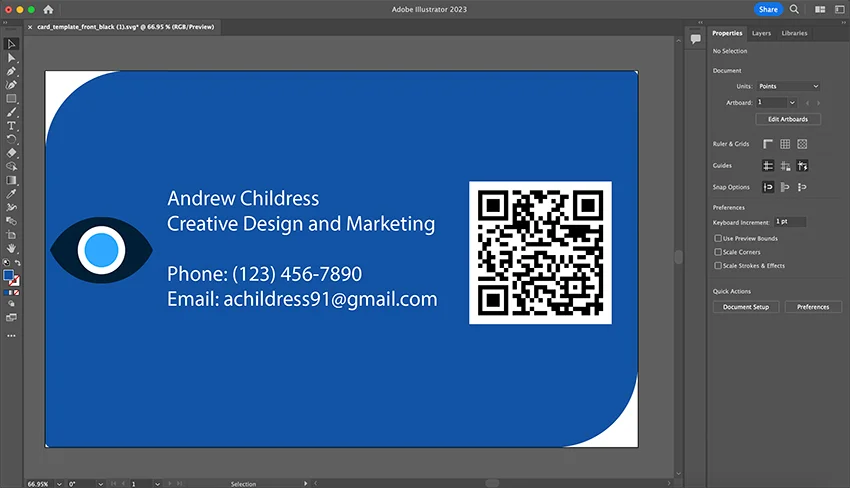Switch to the Layers tab
This screenshot has height=488, width=850.
(x=761, y=33)
